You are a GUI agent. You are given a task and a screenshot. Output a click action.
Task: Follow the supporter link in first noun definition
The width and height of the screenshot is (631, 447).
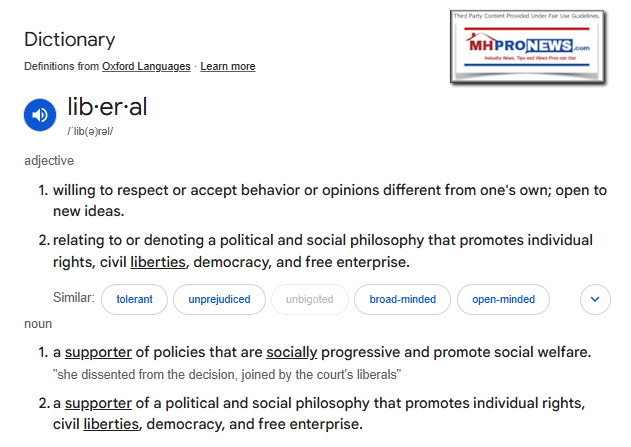click(98, 352)
